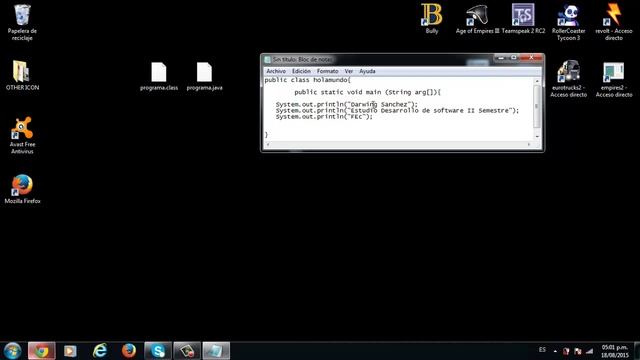Viewport: 640px width, 360px height.
Task: Click the "Darwing Sanchez" println line
Action: [x=347, y=104]
